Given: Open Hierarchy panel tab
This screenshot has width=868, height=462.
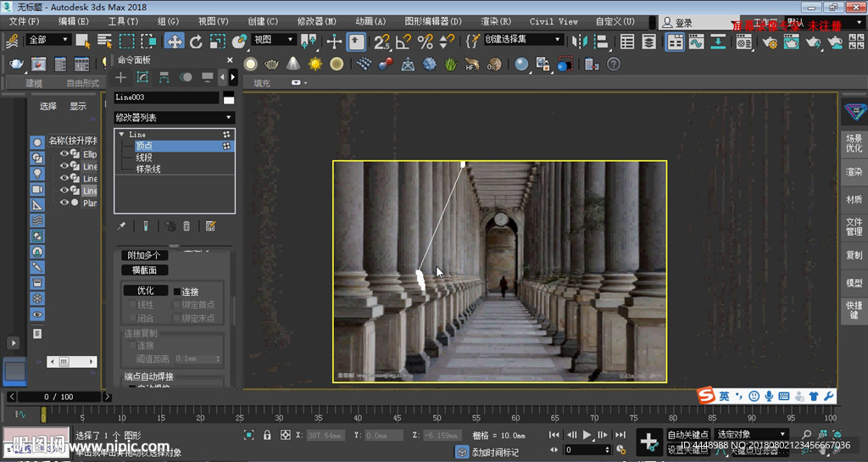Looking at the screenshot, I should click(164, 77).
